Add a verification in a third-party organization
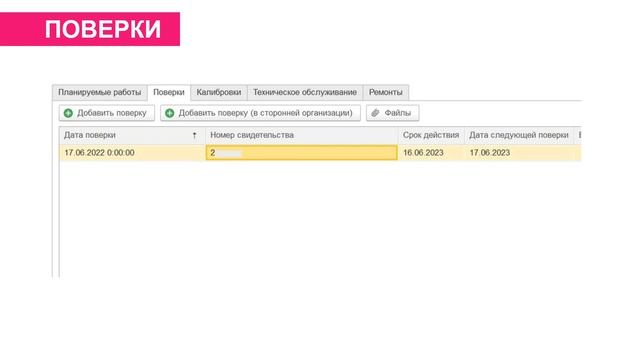Screen dimensions: 640x360 260,113
